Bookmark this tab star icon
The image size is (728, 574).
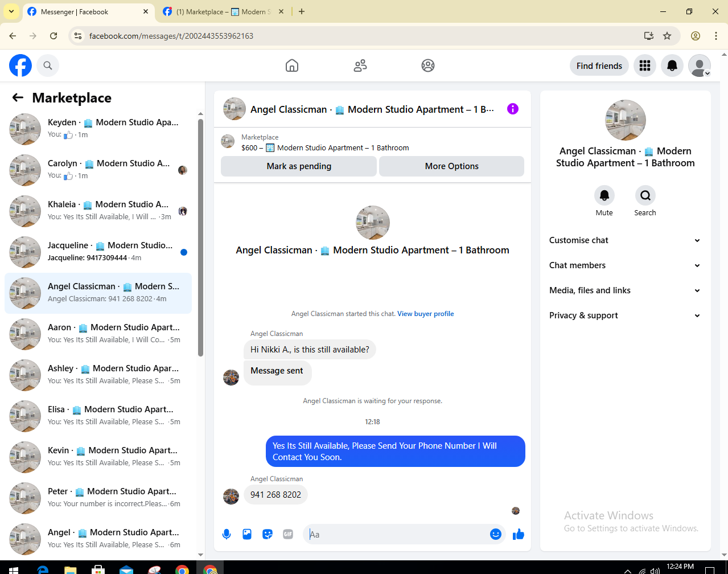pyautogui.click(x=667, y=36)
